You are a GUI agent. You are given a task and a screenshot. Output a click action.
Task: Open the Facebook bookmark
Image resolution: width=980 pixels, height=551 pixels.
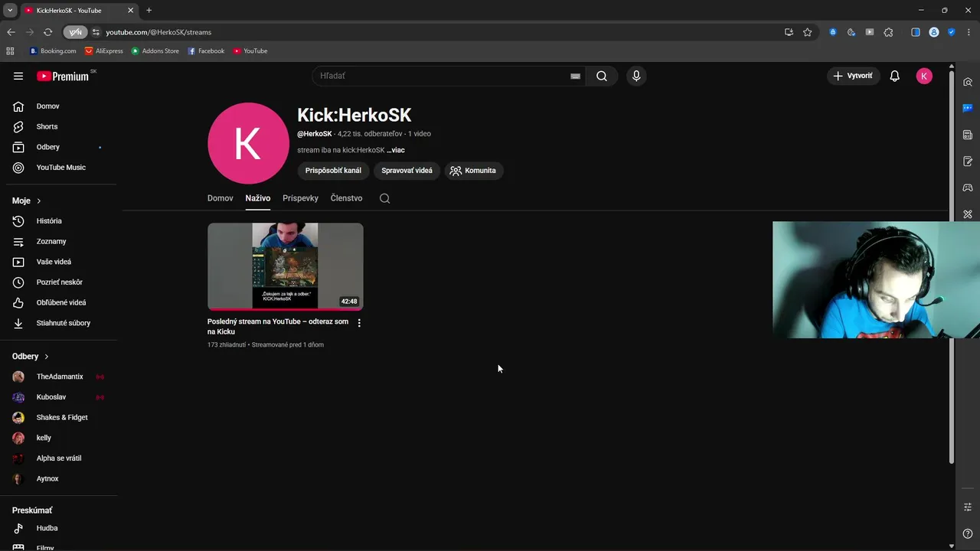click(206, 51)
